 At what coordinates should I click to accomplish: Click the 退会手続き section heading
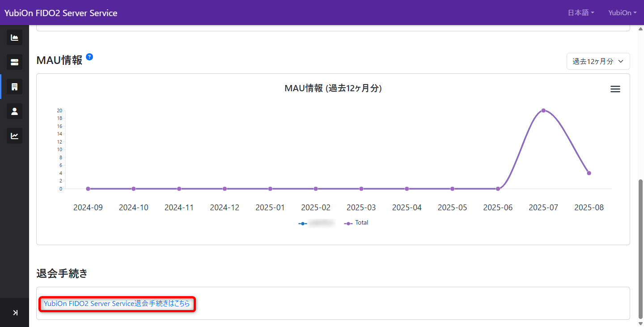tap(62, 274)
